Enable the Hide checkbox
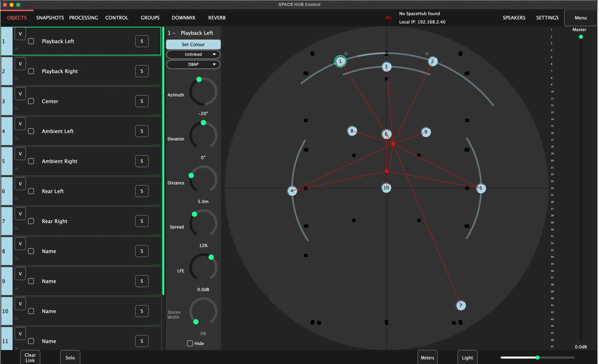 coord(190,343)
